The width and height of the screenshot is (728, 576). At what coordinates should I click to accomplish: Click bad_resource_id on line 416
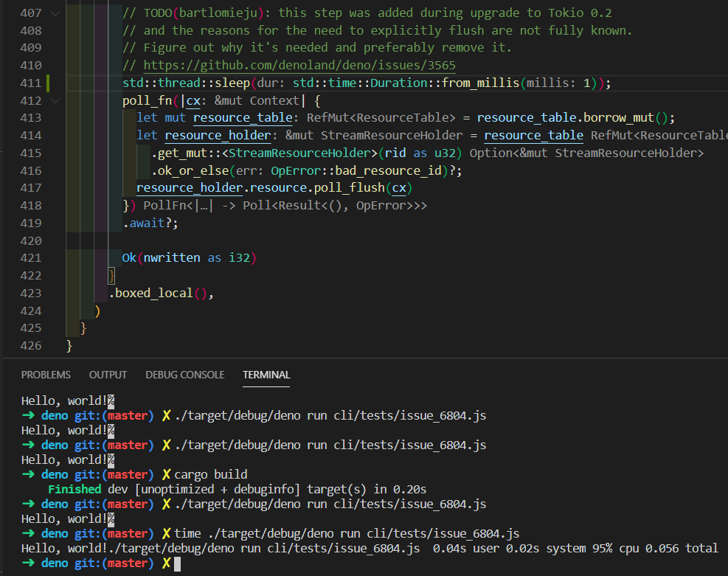pos(388,171)
